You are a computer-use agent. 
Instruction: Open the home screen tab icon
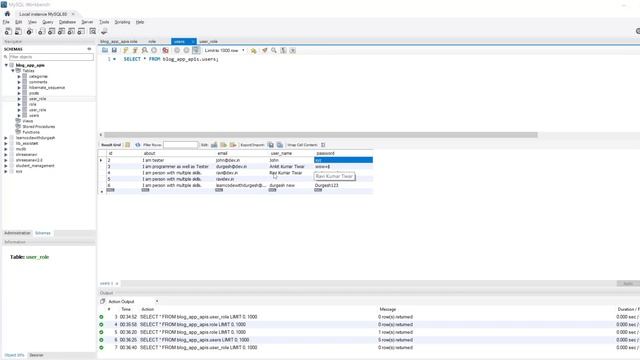[x=7, y=14]
